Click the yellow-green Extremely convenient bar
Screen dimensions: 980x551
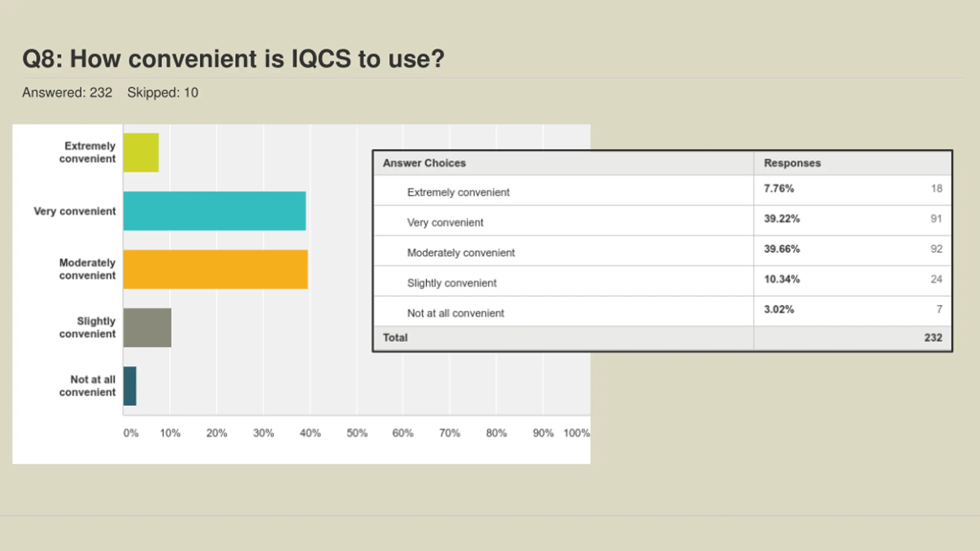pyautogui.click(x=141, y=152)
